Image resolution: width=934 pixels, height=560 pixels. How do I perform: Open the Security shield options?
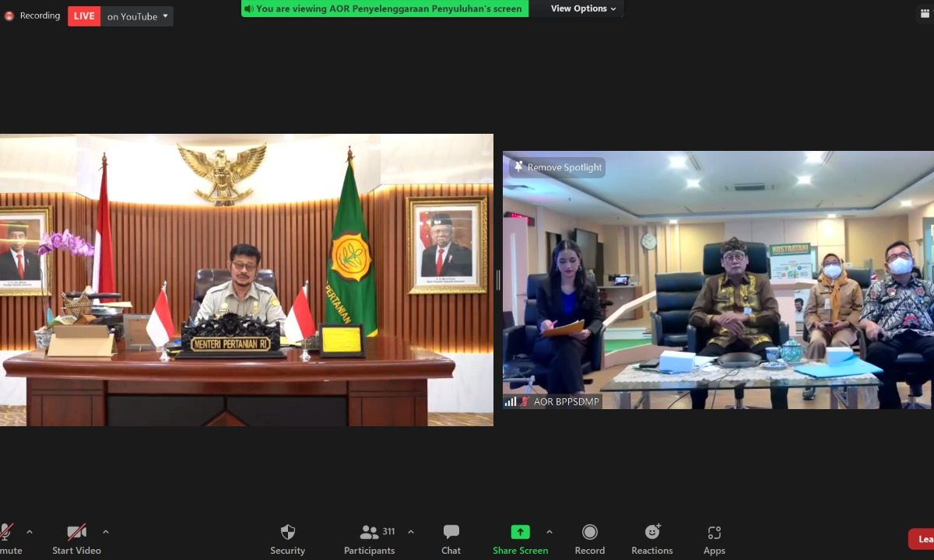coord(287,533)
